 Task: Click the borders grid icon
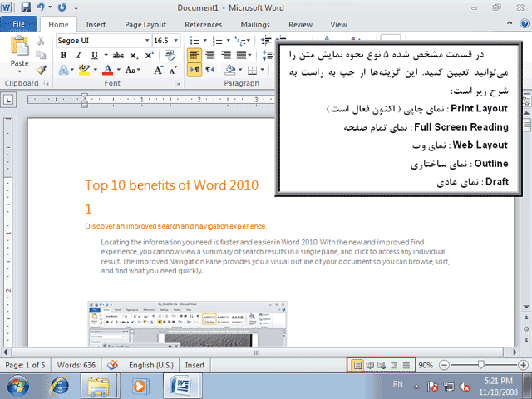click(x=252, y=70)
